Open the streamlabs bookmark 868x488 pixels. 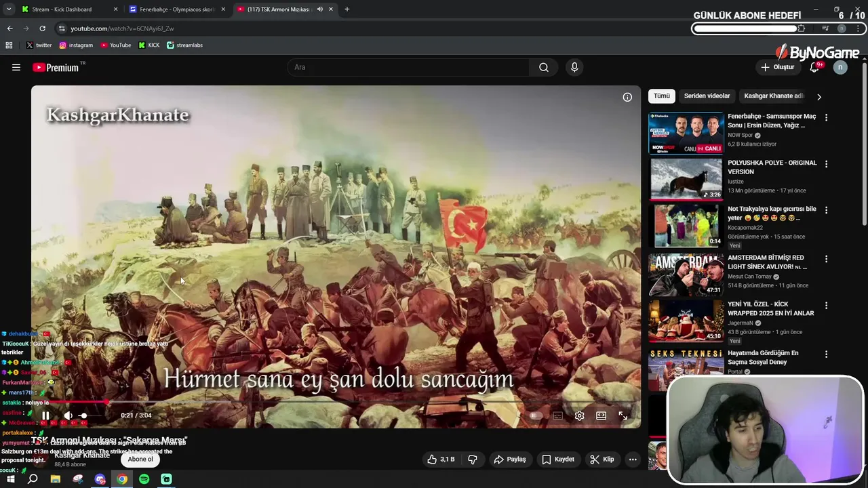184,45
